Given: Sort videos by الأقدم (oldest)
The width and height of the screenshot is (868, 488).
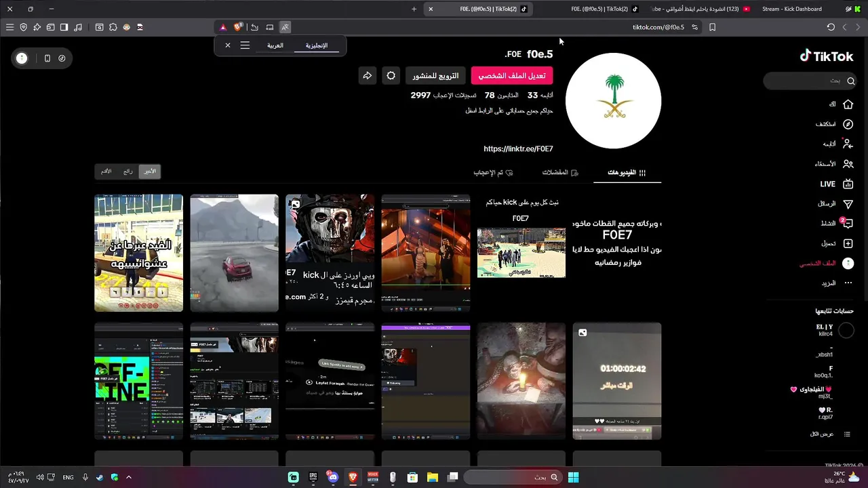Looking at the screenshot, I should point(106,171).
